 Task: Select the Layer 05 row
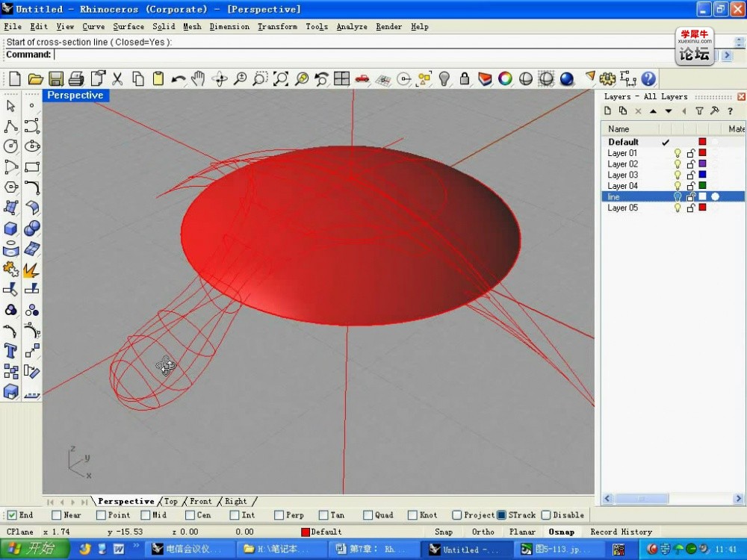tap(673, 208)
